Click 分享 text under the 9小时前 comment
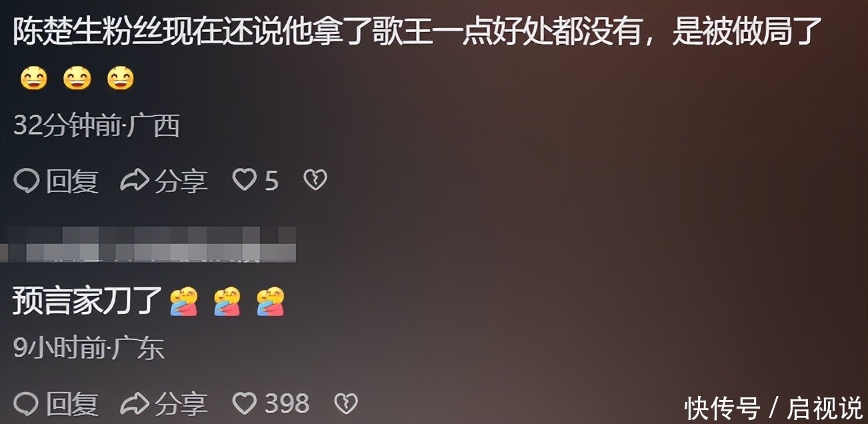Viewport: 868px width, 424px height. (181, 404)
